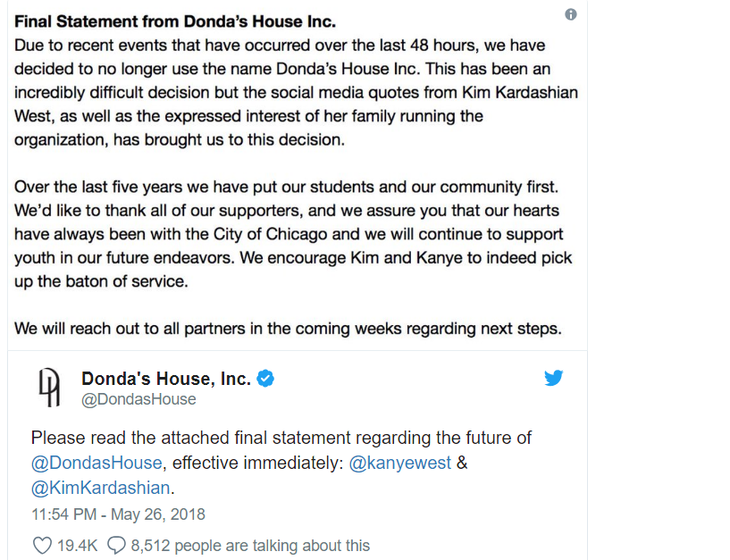Click the info icon on the tweet card
This screenshot has height=560, width=730.
(570, 14)
